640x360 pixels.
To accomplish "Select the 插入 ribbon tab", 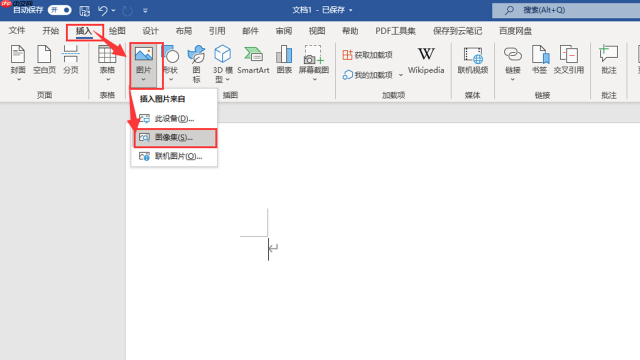I will [84, 31].
